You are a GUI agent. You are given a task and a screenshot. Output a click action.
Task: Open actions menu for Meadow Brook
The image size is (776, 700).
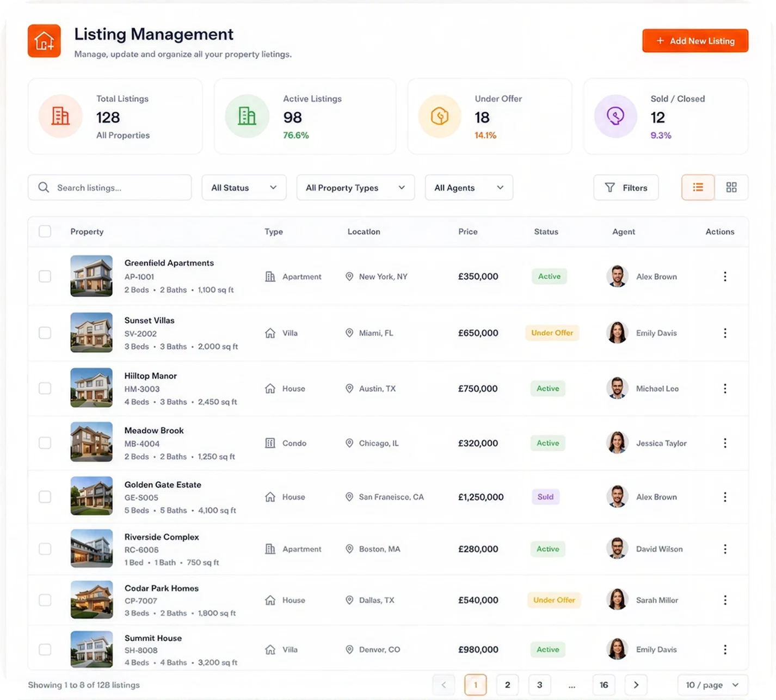tap(725, 443)
